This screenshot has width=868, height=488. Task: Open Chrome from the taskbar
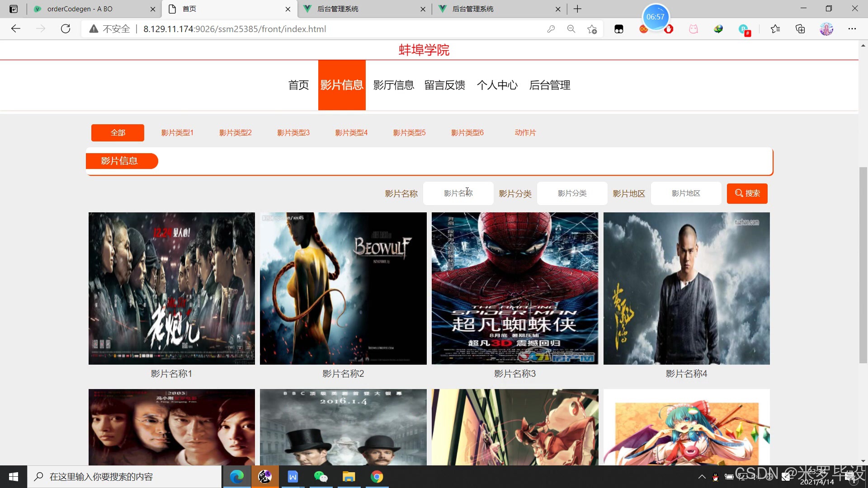pyautogui.click(x=377, y=477)
